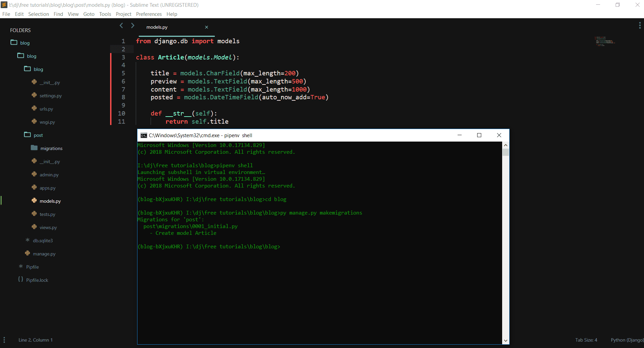This screenshot has height=348, width=644.
Task: Open settings.py from the sidebar
Action: click(51, 96)
